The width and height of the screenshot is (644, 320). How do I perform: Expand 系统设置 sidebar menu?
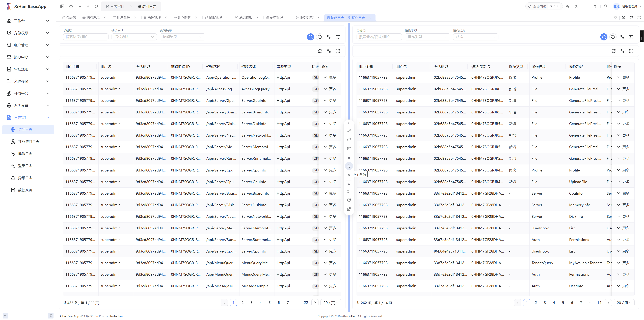click(x=28, y=106)
